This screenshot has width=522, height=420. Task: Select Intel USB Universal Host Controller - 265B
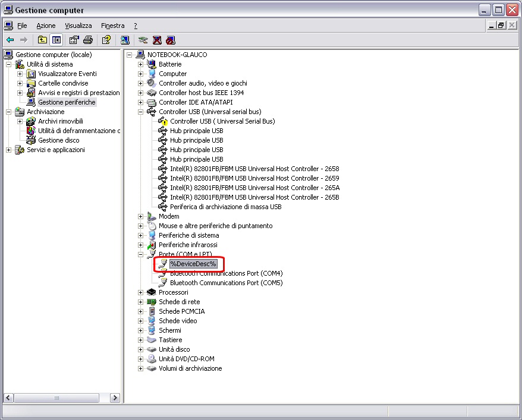pos(254,197)
